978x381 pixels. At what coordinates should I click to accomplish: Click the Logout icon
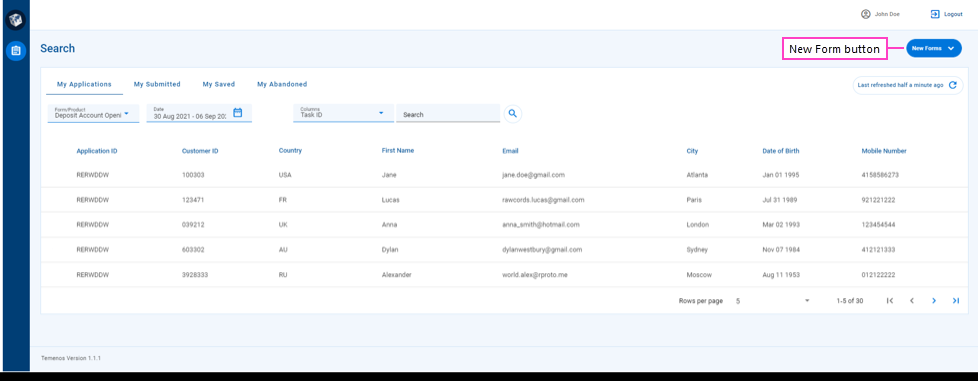[x=935, y=14]
